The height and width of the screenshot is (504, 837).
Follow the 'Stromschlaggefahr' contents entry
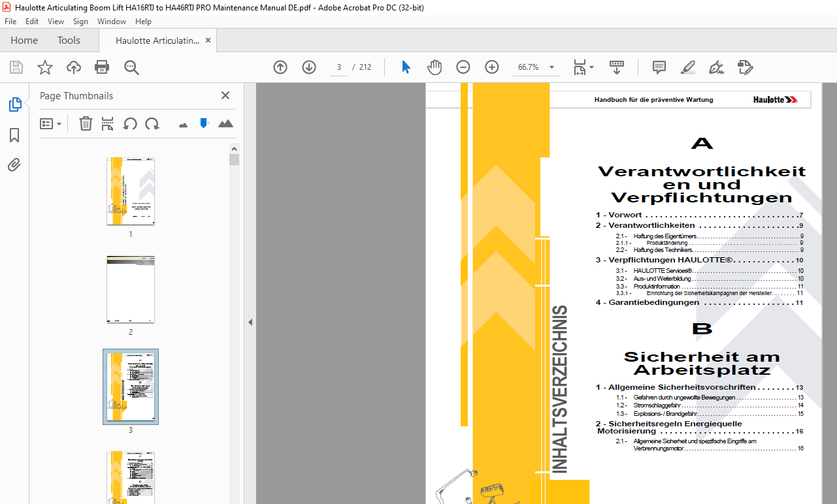click(710, 405)
